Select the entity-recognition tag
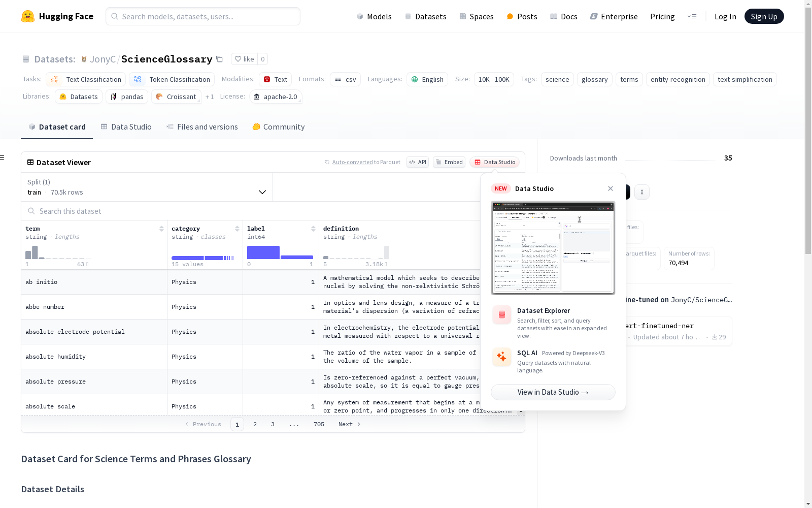The height and width of the screenshot is (508, 812). 678,79
